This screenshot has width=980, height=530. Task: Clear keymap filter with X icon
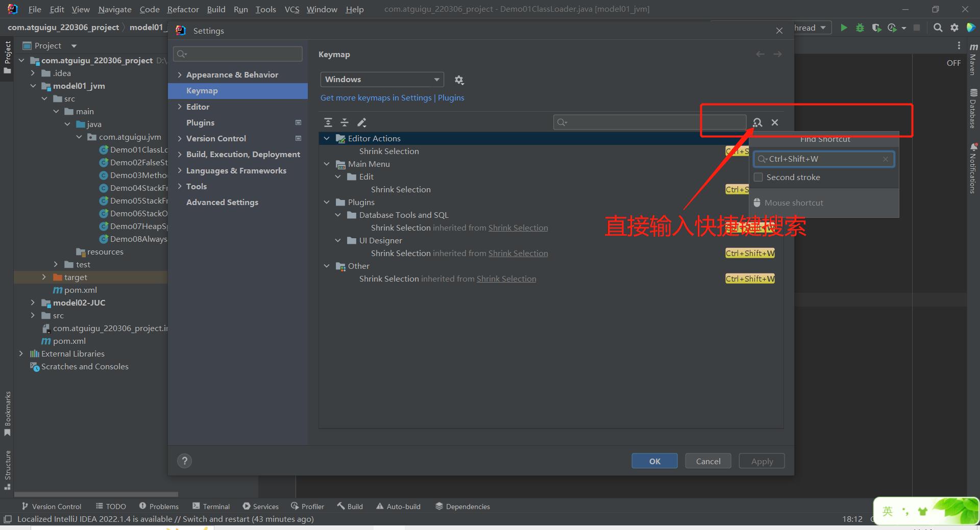[x=775, y=122]
